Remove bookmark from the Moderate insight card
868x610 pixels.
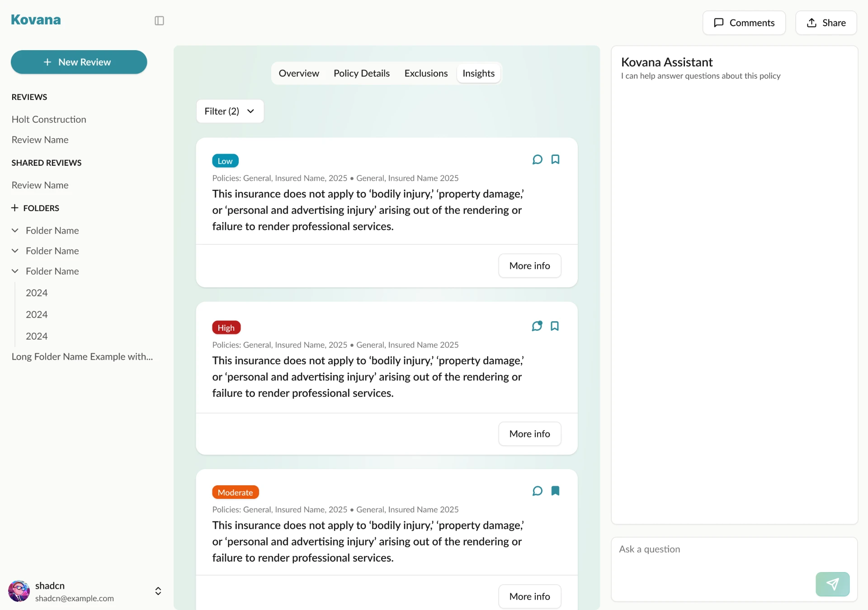pos(555,491)
